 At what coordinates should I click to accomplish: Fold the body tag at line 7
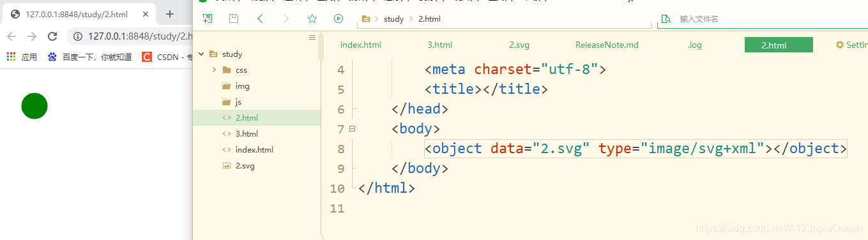pyautogui.click(x=352, y=128)
